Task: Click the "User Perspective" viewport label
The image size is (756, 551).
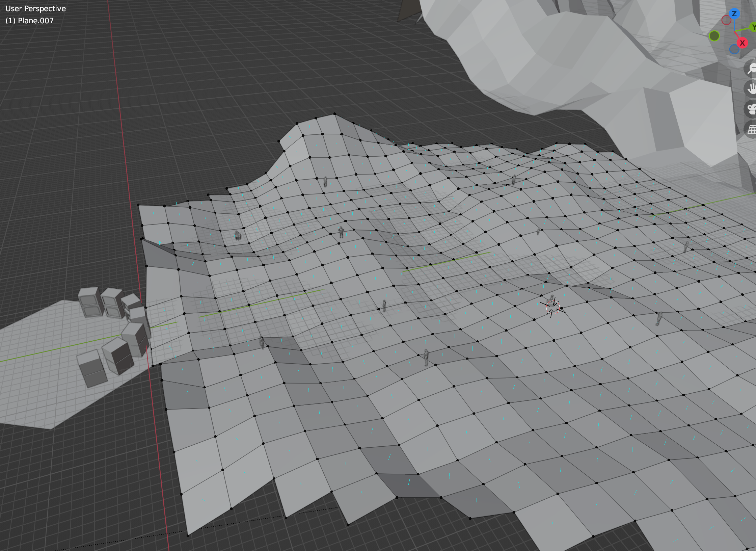Action: pos(35,8)
